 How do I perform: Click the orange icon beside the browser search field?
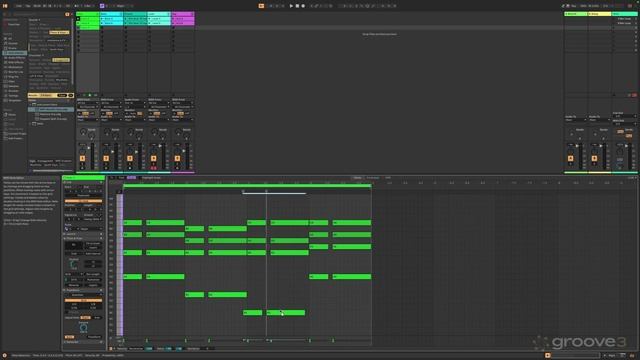coord(67,14)
